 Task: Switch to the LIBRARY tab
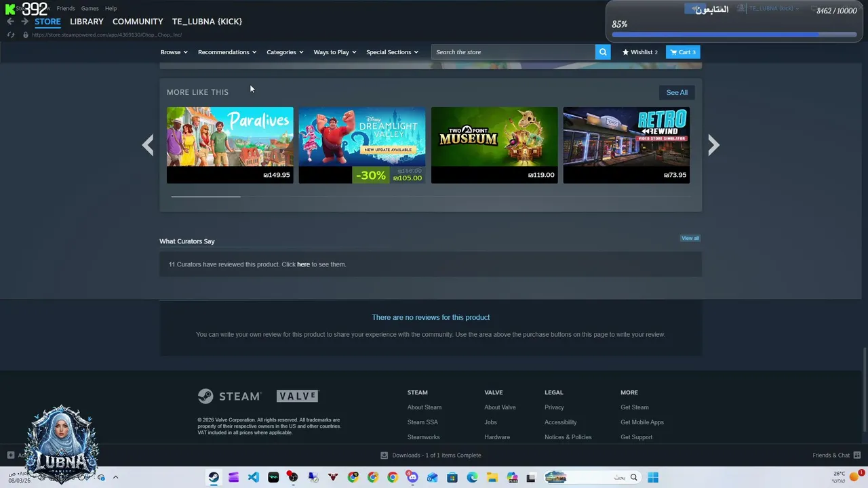tap(87, 22)
